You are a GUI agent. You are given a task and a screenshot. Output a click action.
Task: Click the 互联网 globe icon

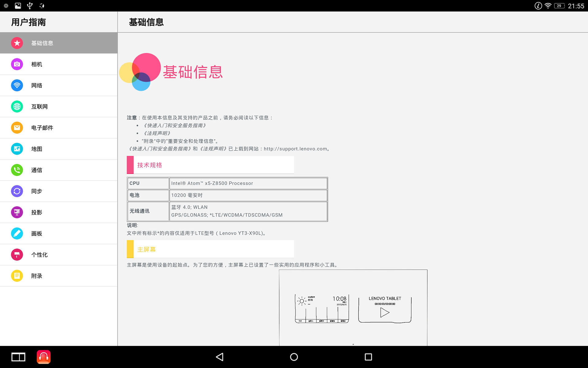[x=17, y=106]
